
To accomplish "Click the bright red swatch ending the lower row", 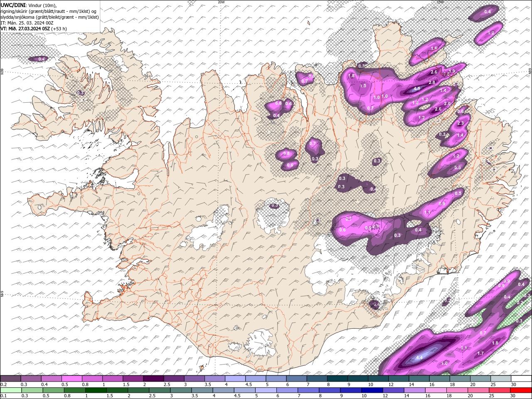I will 521,390.
